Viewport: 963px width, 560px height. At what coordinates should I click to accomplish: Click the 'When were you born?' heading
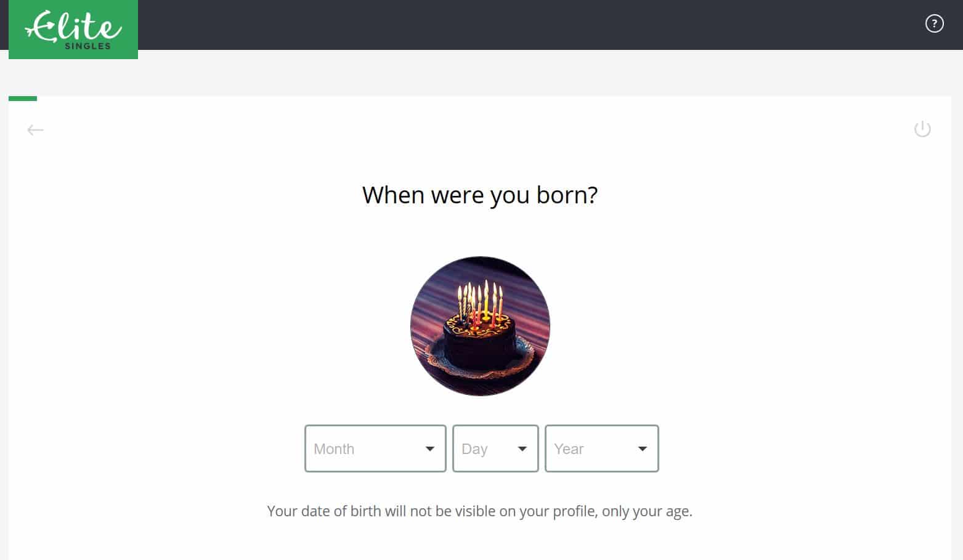coord(480,195)
